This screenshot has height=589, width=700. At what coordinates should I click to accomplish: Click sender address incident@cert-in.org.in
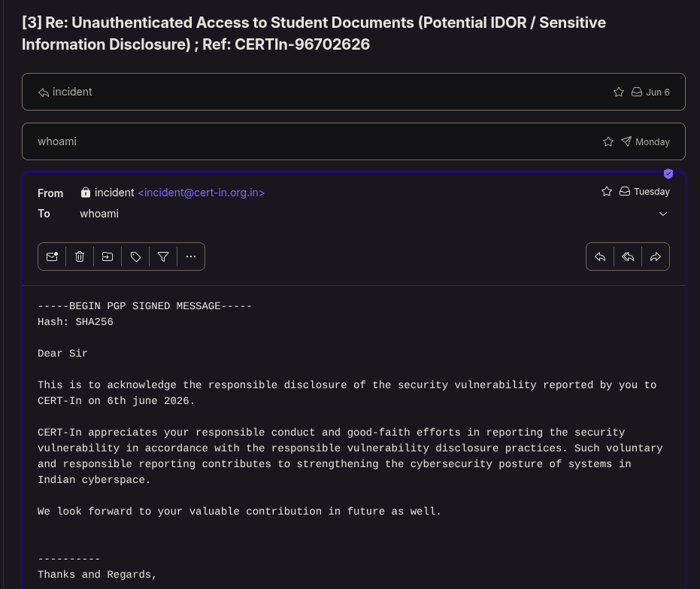[202, 193]
